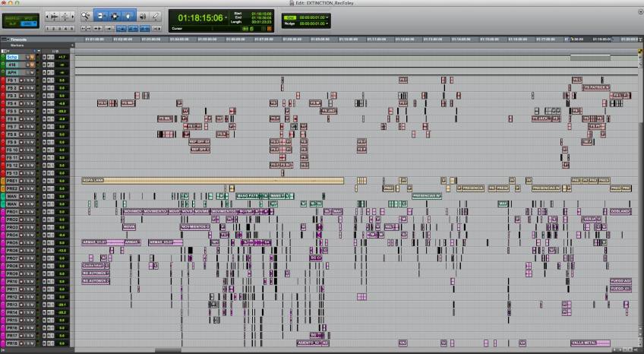Select the Pencil tool

[x=155, y=15]
